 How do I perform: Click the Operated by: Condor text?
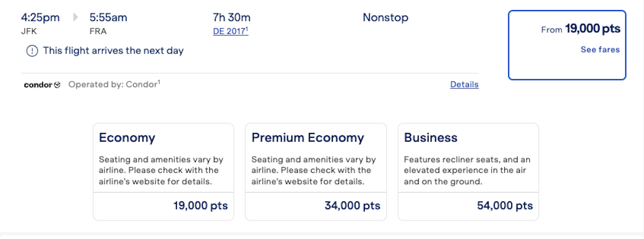tap(114, 84)
